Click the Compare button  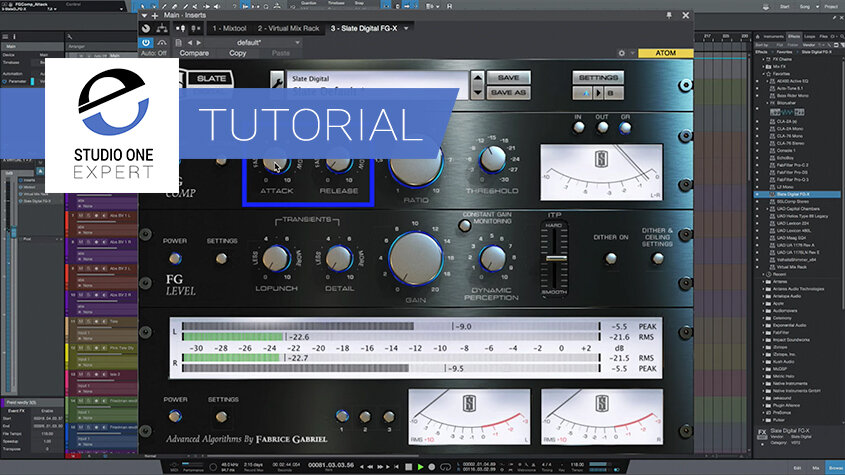[x=194, y=53]
